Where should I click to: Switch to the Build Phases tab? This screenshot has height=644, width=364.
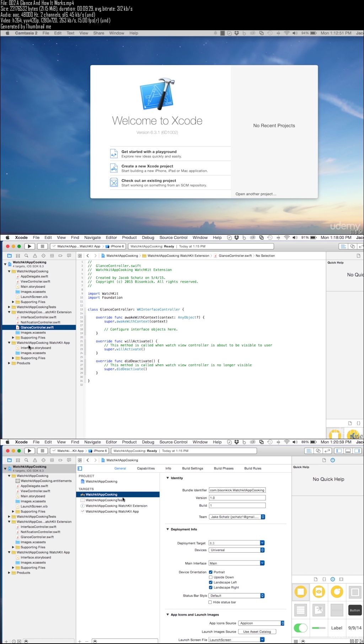pyautogui.click(x=224, y=468)
